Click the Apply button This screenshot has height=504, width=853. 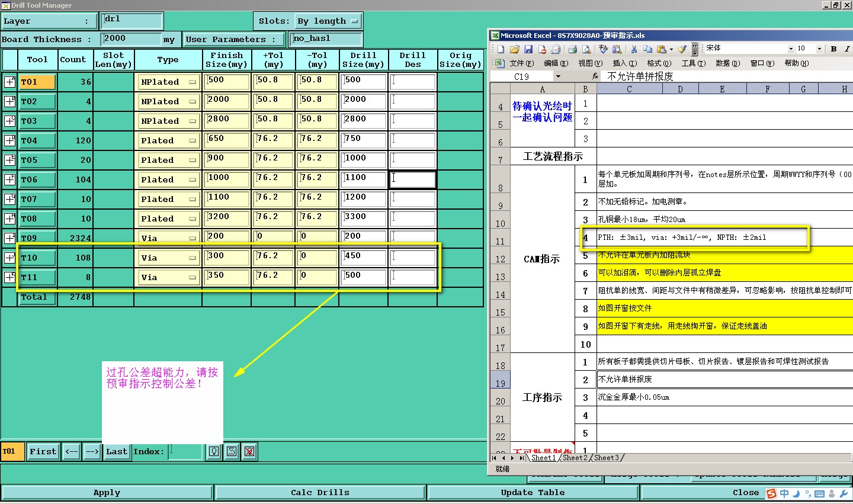(x=107, y=492)
